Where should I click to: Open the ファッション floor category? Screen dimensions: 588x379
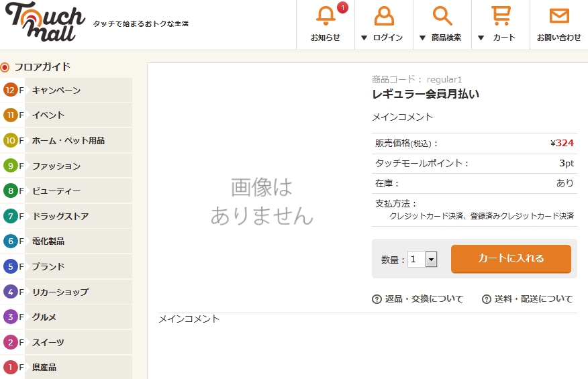pos(56,166)
